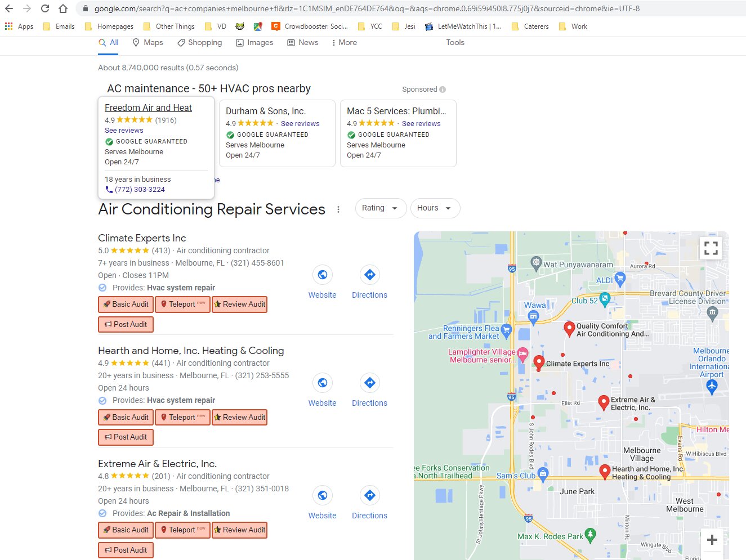
Task: Click Review Audit for Hearth and Home
Action: [239, 418]
